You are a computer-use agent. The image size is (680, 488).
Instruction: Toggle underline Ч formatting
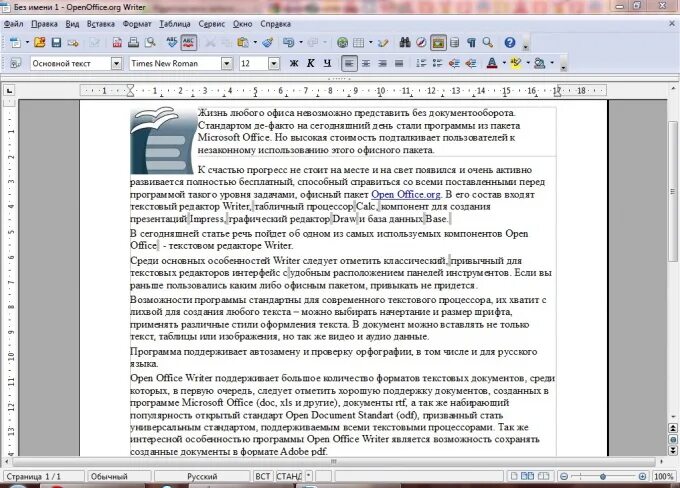[x=327, y=63]
